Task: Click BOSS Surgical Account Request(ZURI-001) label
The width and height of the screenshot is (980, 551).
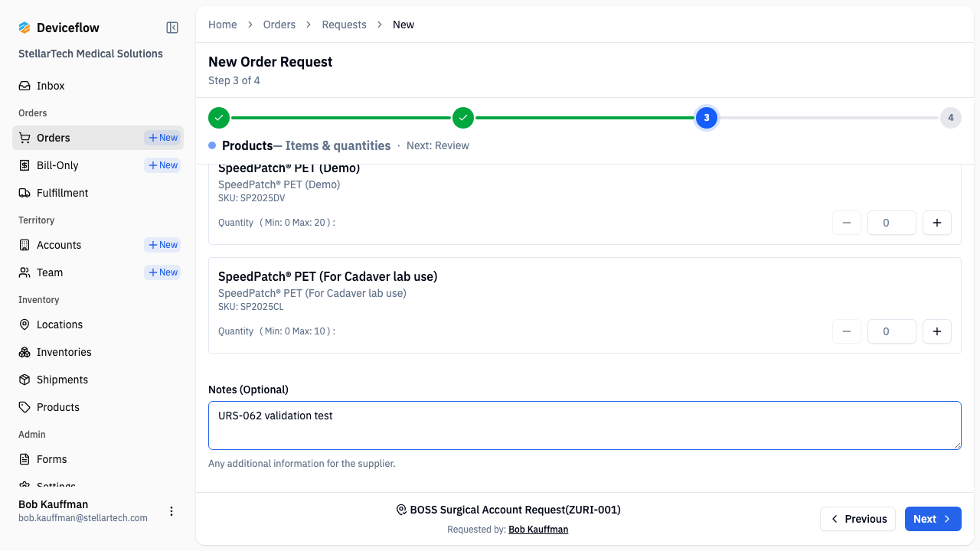Action: pos(515,510)
